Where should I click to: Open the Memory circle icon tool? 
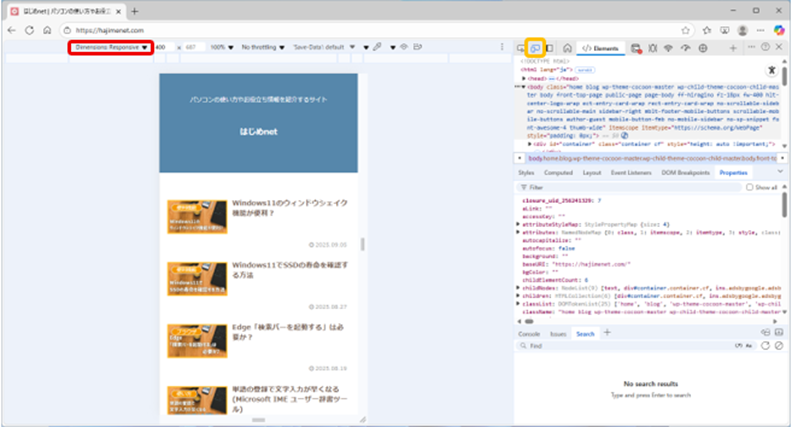[x=703, y=48]
